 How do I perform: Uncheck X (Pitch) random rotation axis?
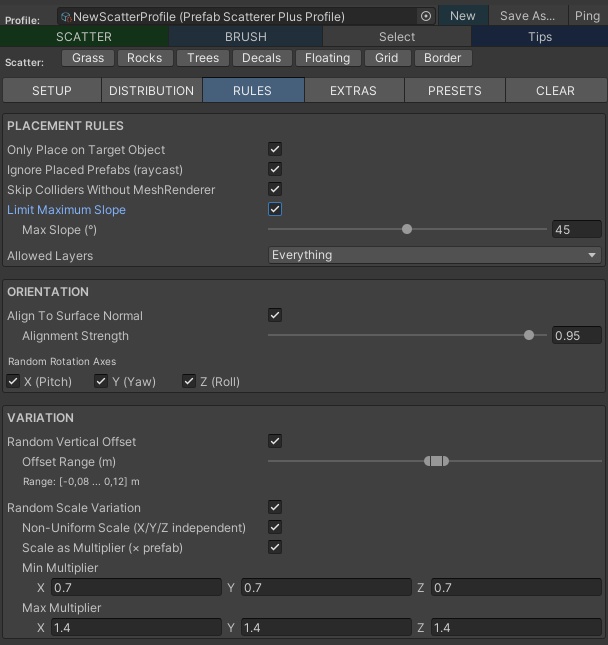click(13, 381)
